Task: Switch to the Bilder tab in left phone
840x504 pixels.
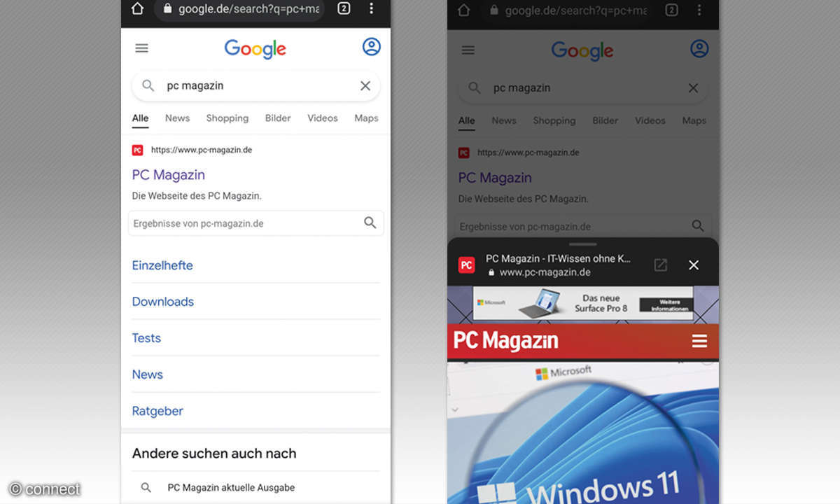Action: click(278, 118)
